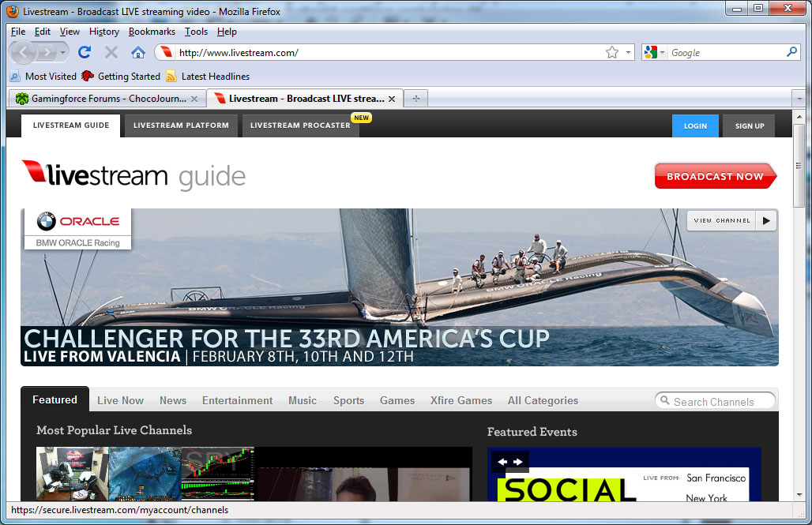Expand the address bar URL history dropdown

(x=628, y=52)
